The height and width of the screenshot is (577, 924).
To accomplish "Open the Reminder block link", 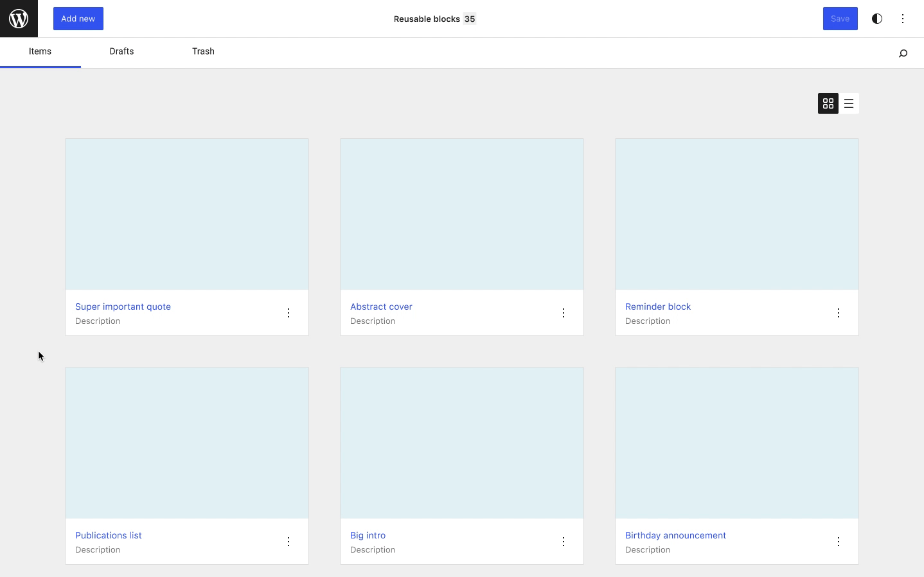I will 658,306.
